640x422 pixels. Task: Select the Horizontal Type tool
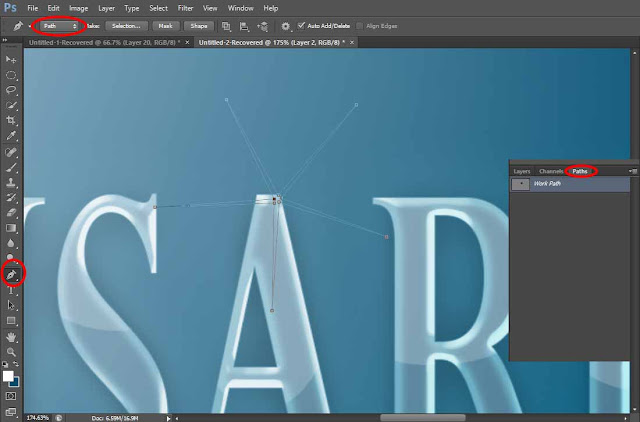pos(11,290)
